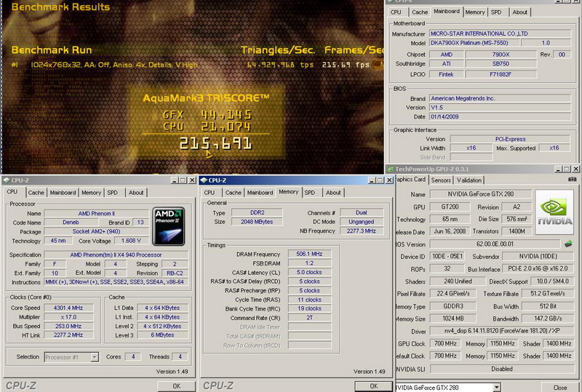This screenshot has height=392, width=582.
Task: Click the AMD Phenom II logo in CPU-Z
Action: tap(169, 226)
